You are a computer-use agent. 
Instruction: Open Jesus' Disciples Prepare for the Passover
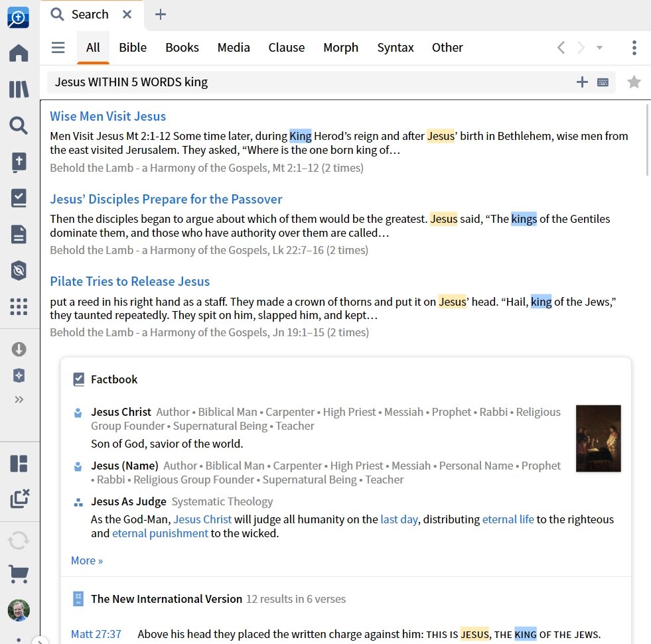click(166, 199)
